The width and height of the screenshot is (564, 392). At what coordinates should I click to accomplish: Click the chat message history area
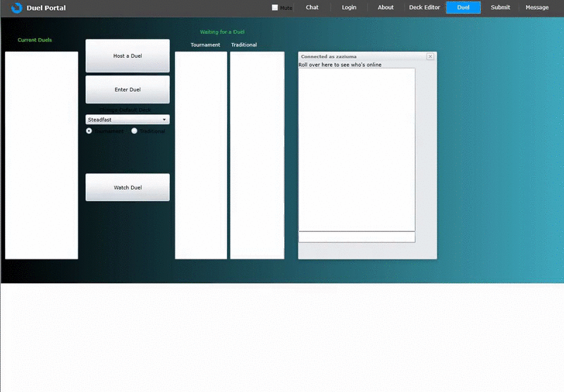pyautogui.click(x=357, y=149)
